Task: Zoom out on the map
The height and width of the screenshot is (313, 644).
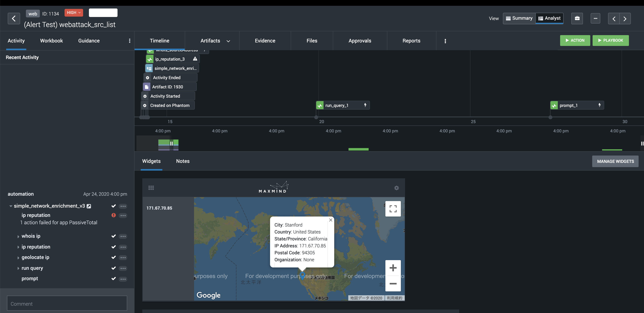Action: [x=393, y=283]
